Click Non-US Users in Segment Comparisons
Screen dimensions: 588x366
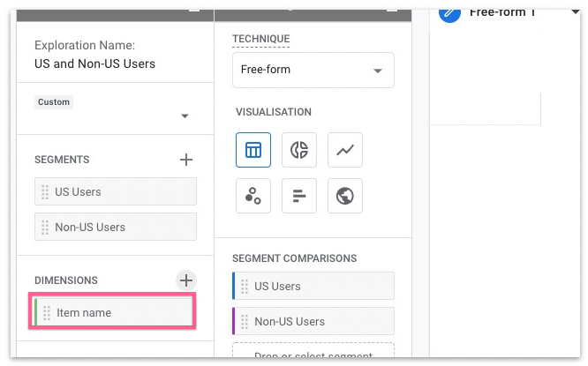tap(313, 321)
